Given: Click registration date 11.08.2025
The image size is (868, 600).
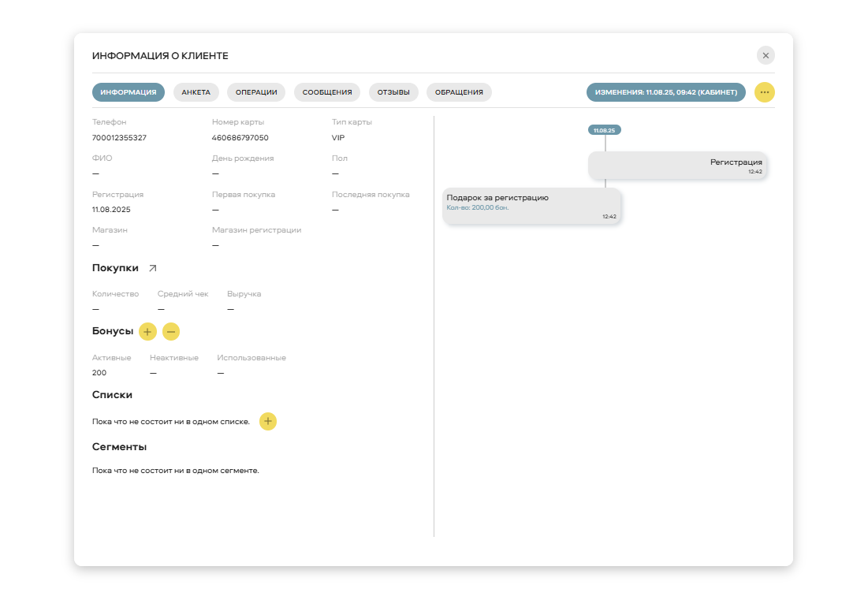Looking at the screenshot, I should pos(111,210).
